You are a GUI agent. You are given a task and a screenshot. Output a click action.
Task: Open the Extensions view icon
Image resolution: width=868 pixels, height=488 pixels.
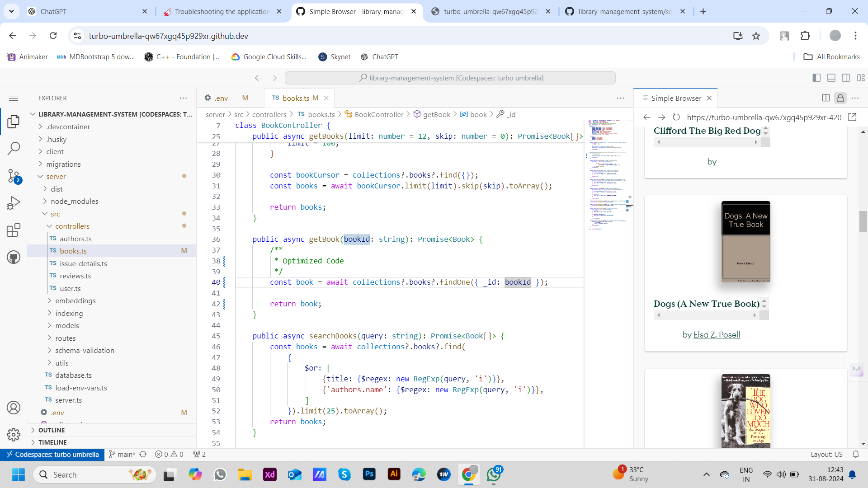pyautogui.click(x=14, y=230)
